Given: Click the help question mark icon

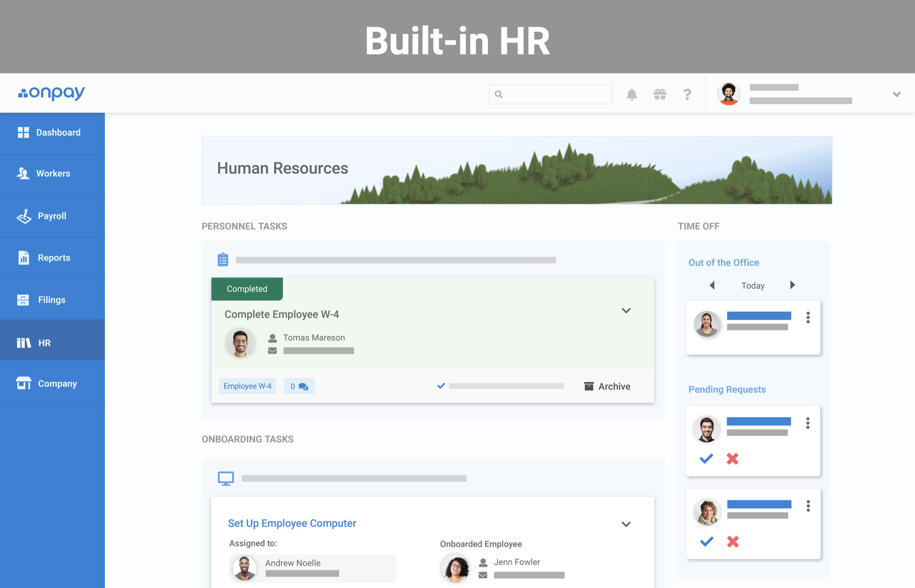Looking at the screenshot, I should (x=687, y=94).
